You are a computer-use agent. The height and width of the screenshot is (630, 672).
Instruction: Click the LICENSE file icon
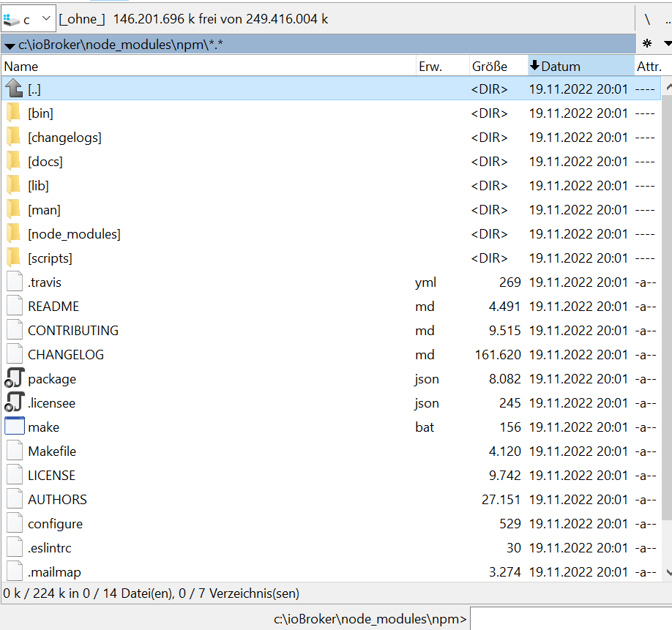tap(15, 475)
